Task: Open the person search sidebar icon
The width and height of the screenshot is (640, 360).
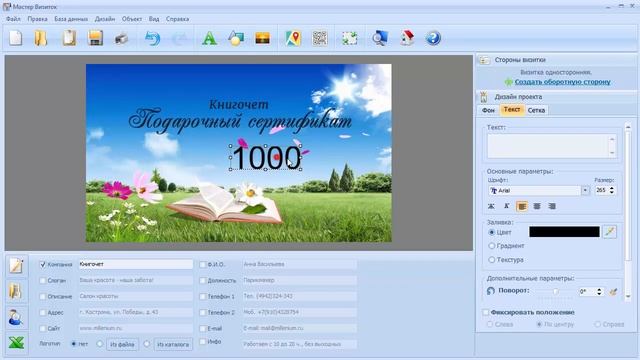Action: [x=16, y=317]
